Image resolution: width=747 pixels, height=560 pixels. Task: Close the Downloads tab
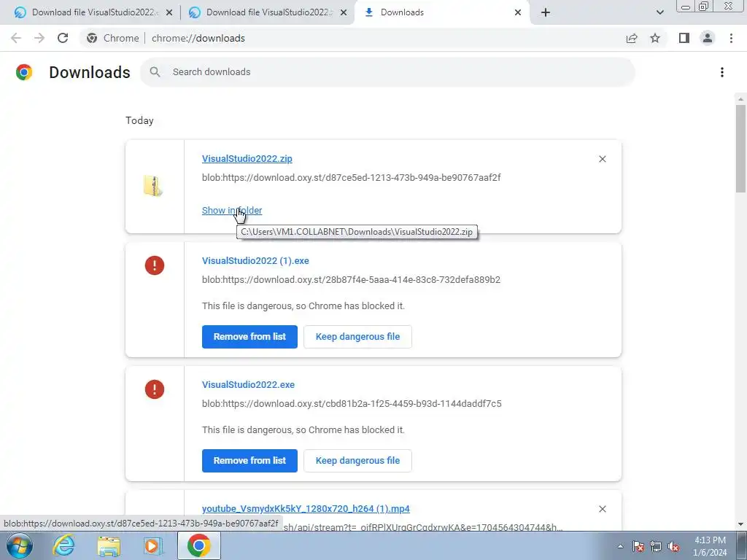518,12
